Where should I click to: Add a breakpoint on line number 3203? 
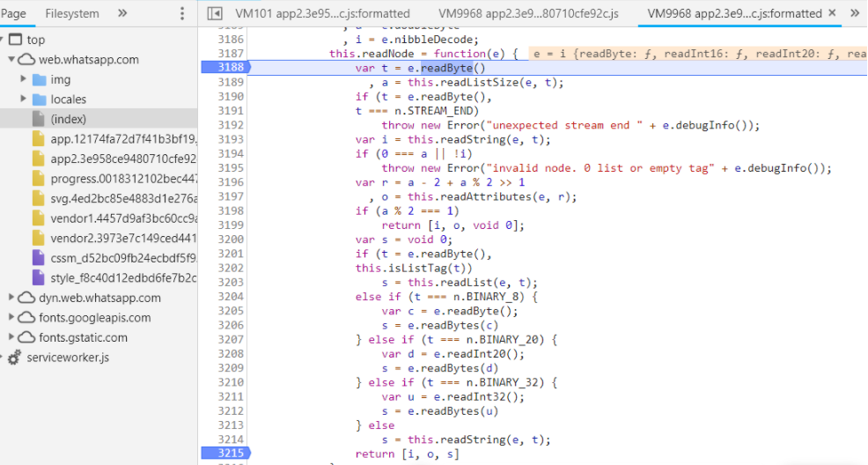click(231, 282)
